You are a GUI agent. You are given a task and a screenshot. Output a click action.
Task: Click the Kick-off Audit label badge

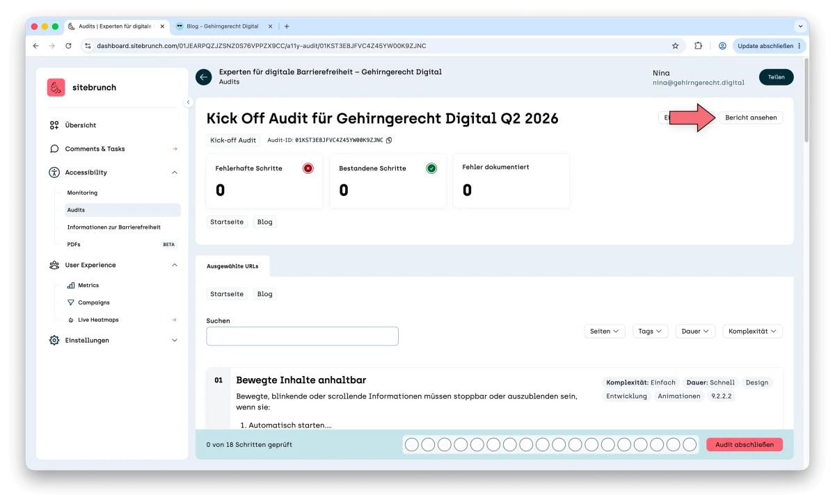click(233, 140)
